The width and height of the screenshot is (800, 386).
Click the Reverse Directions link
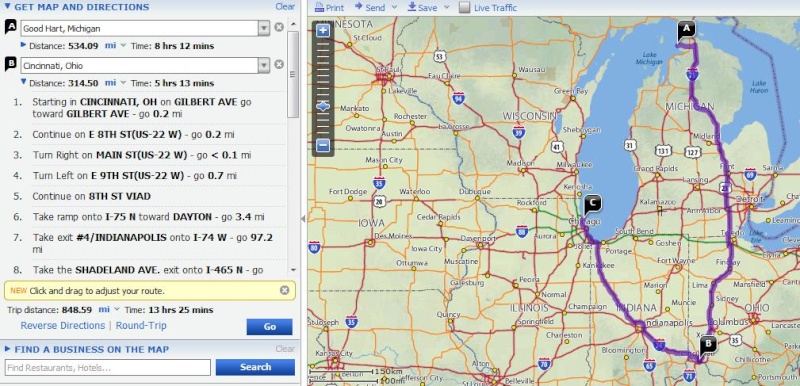pos(63,325)
